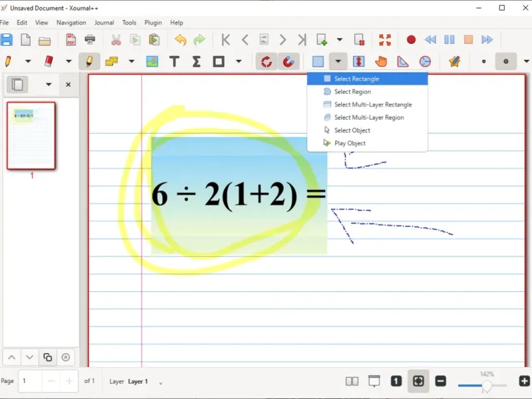Select the Eraser tool
The height and width of the screenshot is (399, 532).
[x=49, y=61]
